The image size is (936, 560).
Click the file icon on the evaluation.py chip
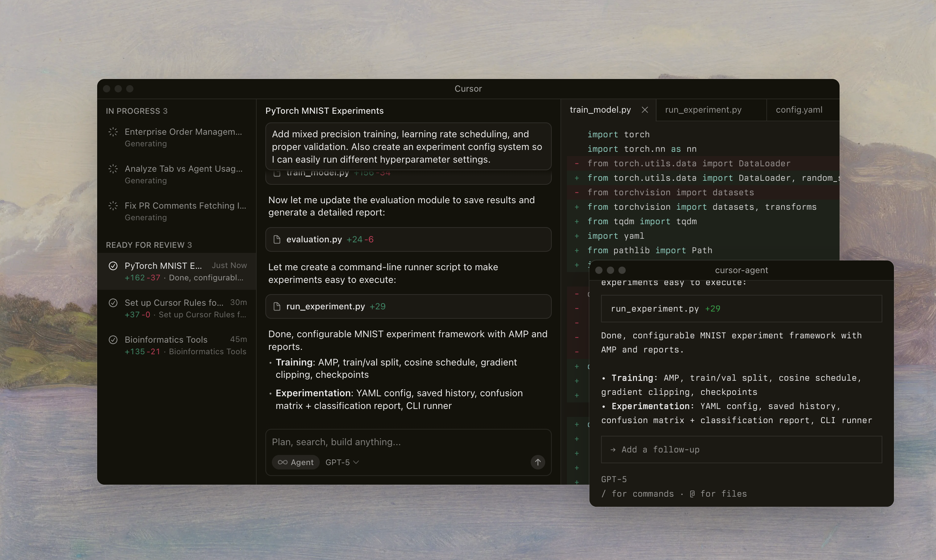pyautogui.click(x=278, y=239)
